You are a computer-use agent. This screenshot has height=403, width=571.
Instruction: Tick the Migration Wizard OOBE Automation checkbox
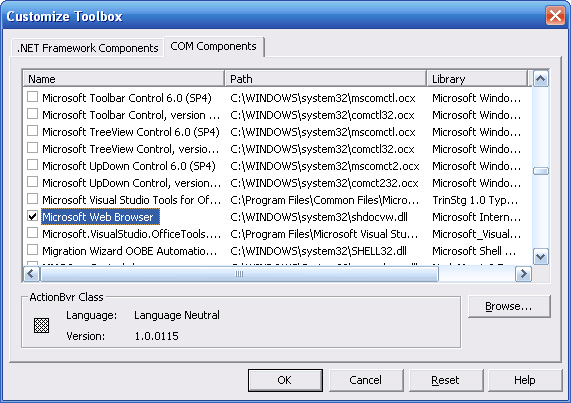pos(32,250)
